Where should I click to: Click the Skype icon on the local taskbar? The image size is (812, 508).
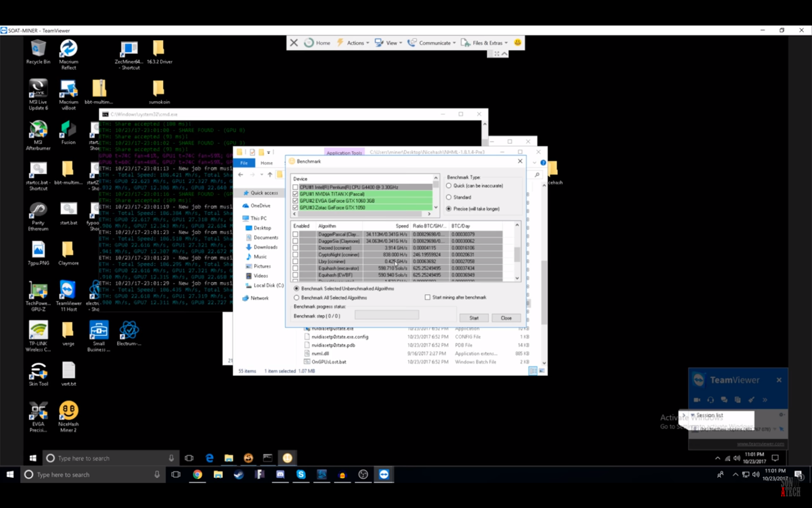(x=301, y=474)
